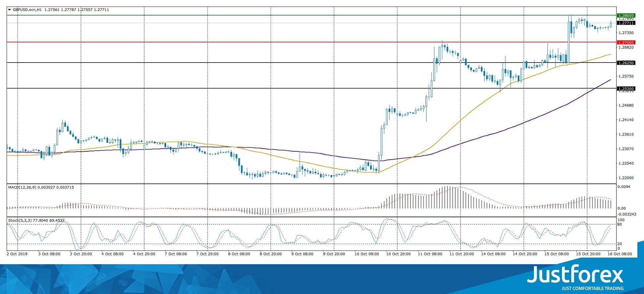
Task: Select the green 1.28000 price level label
Action: 626,16
